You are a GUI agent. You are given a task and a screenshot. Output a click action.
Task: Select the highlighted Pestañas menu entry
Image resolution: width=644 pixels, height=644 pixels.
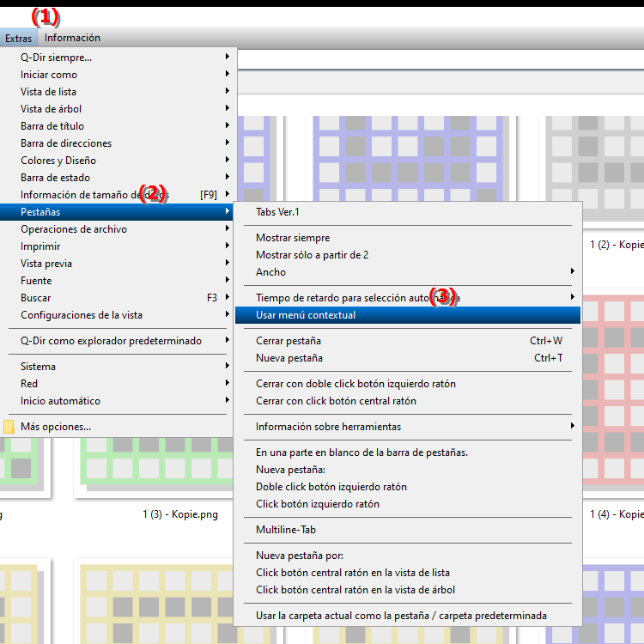118,212
